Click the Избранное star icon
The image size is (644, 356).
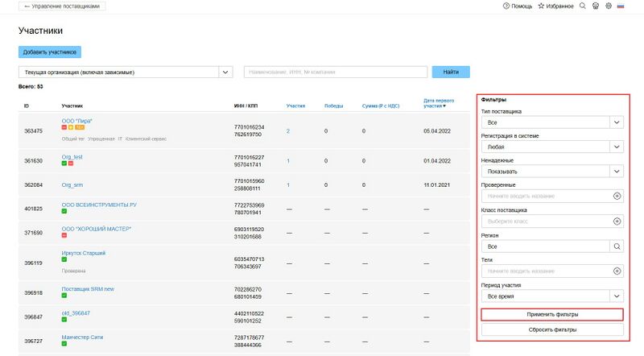tap(541, 6)
